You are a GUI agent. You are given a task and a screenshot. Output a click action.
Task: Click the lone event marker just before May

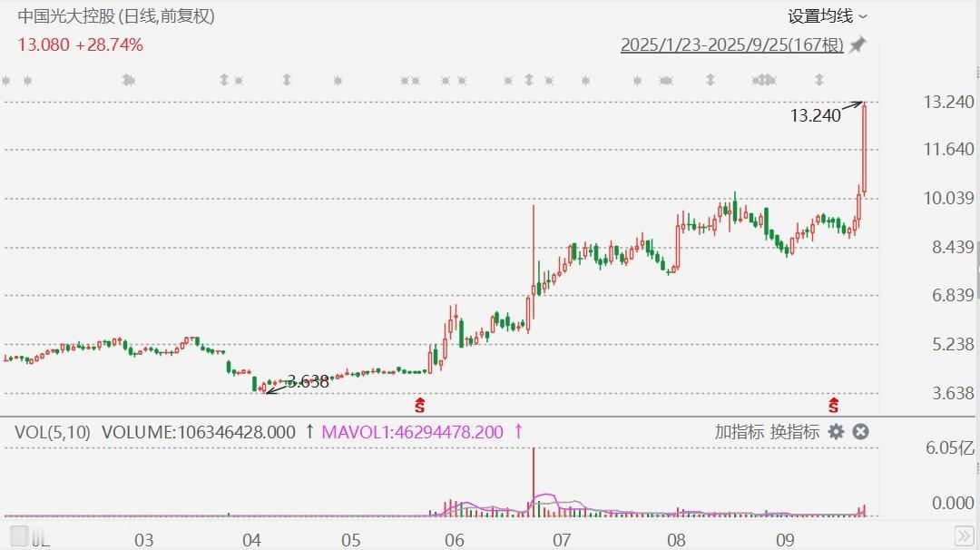[x=338, y=81]
